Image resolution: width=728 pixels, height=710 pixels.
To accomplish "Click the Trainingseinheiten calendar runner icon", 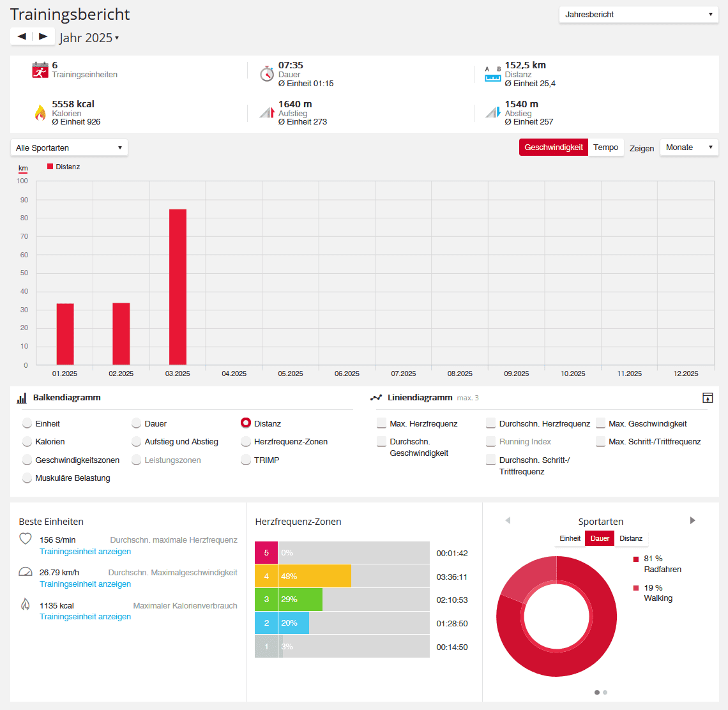I will [x=40, y=70].
